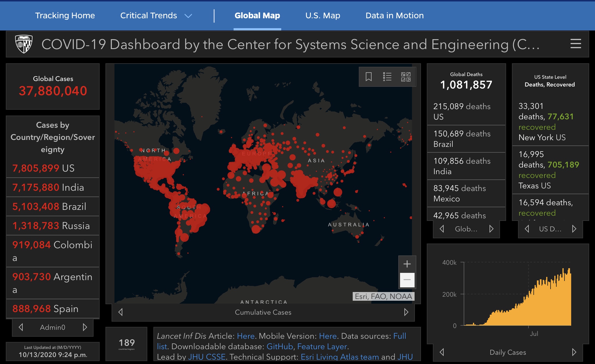Advance the Admin0 list to the next level
Image resolution: width=595 pixels, height=364 pixels.
click(x=85, y=327)
